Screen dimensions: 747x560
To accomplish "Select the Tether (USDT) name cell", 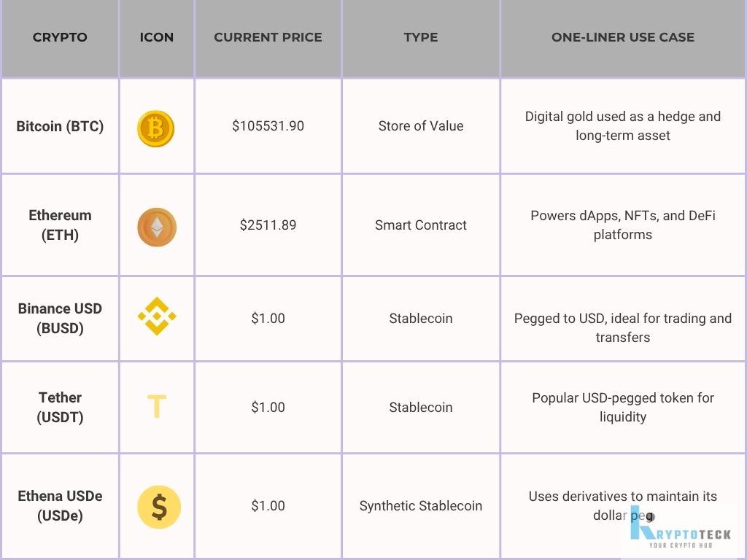I will tap(60, 407).
